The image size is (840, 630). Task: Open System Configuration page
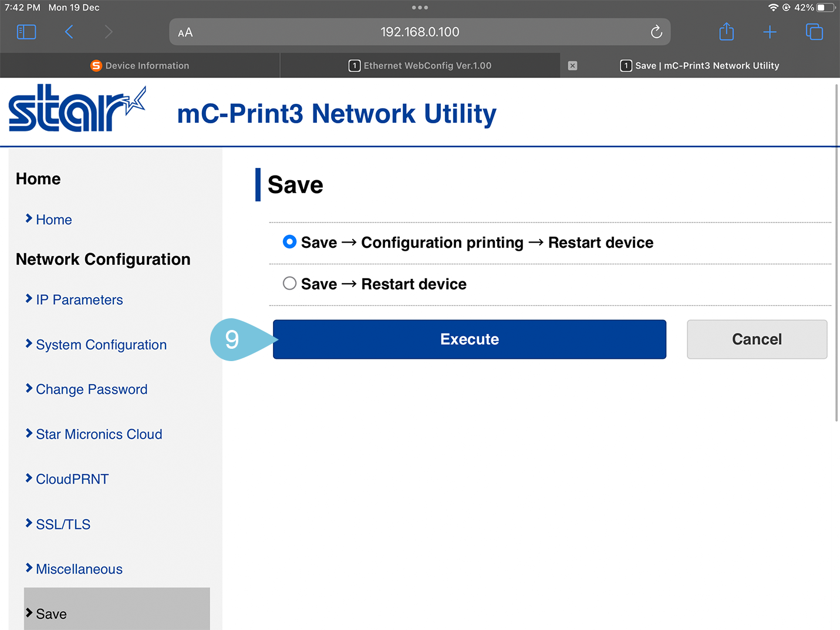pyautogui.click(x=101, y=345)
